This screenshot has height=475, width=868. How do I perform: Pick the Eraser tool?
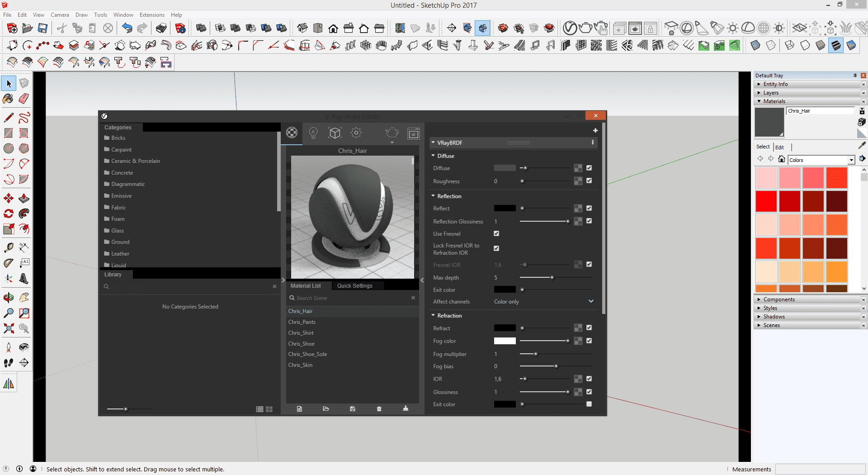point(24,99)
